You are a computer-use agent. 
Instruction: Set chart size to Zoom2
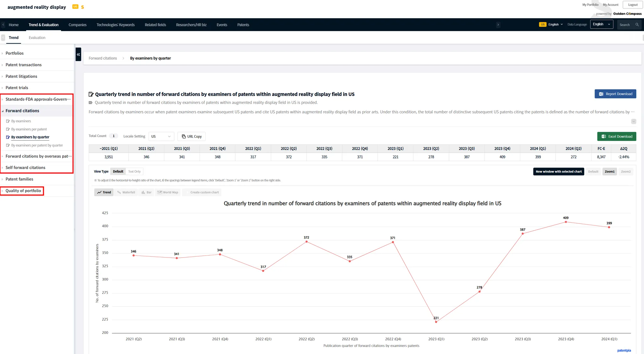point(625,172)
